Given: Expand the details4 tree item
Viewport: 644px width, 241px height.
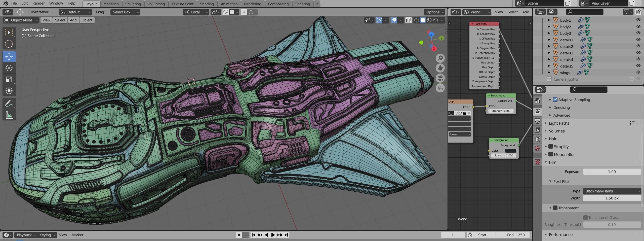Looking at the screenshot, I should tap(549, 59).
